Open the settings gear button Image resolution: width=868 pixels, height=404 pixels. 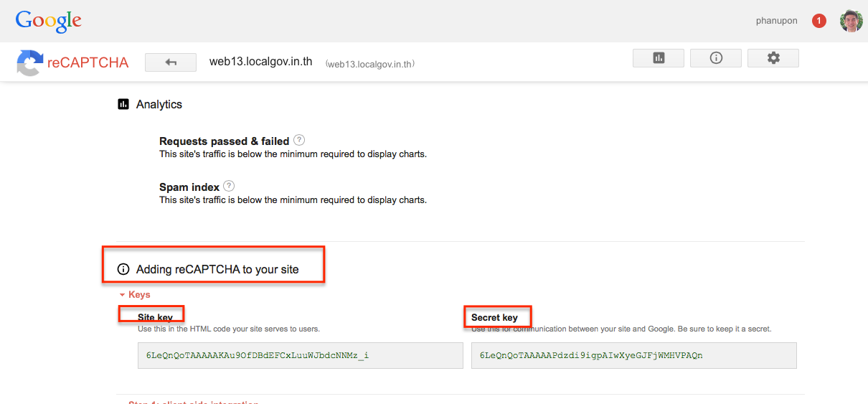[x=773, y=58]
